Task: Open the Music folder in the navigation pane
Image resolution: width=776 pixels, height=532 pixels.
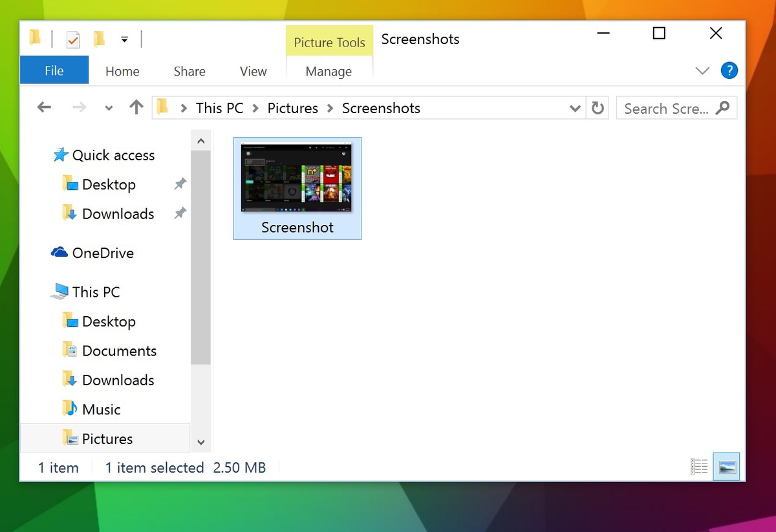Action: 91,409
